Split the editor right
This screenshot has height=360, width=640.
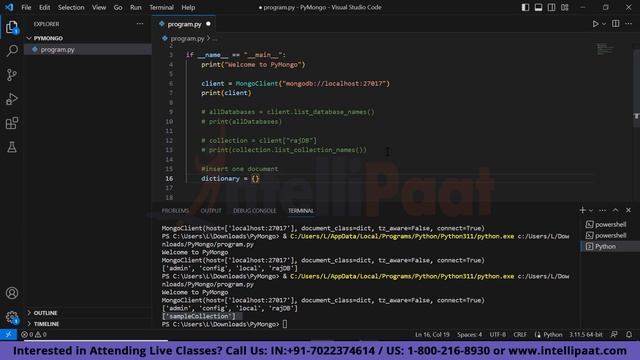tap(616, 24)
